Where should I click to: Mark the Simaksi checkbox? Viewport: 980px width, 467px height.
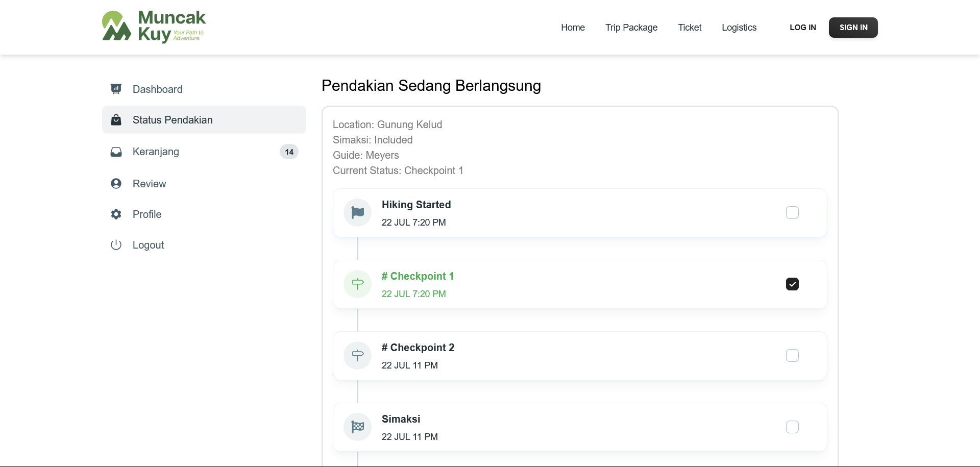(x=792, y=427)
